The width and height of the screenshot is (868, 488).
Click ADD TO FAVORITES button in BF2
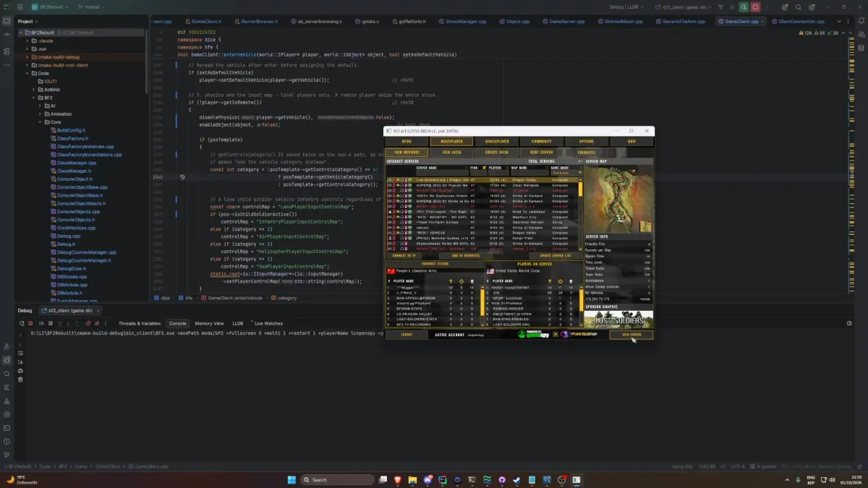coord(466,255)
